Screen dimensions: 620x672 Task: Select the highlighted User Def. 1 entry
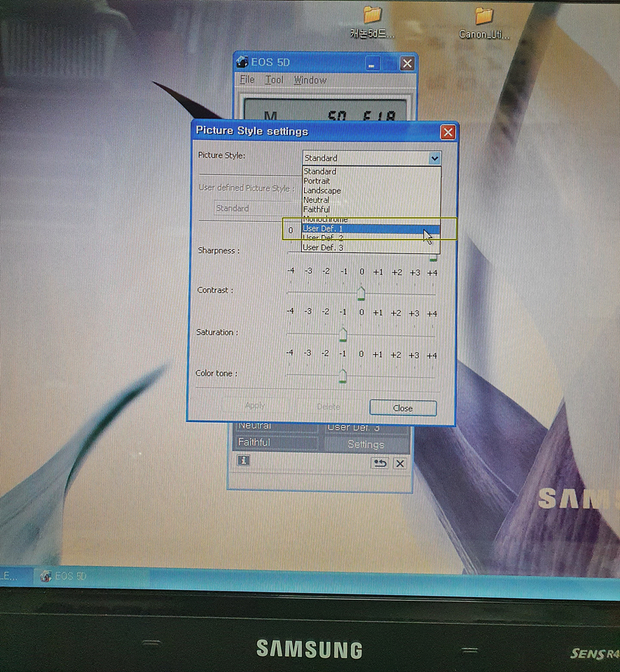(x=371, y=229)
